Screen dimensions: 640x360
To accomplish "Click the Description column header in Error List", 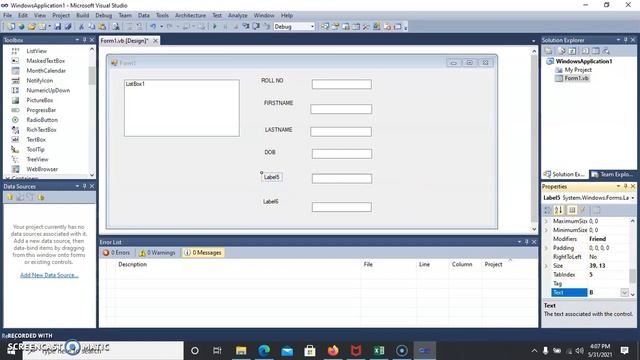I will point(132,264).
